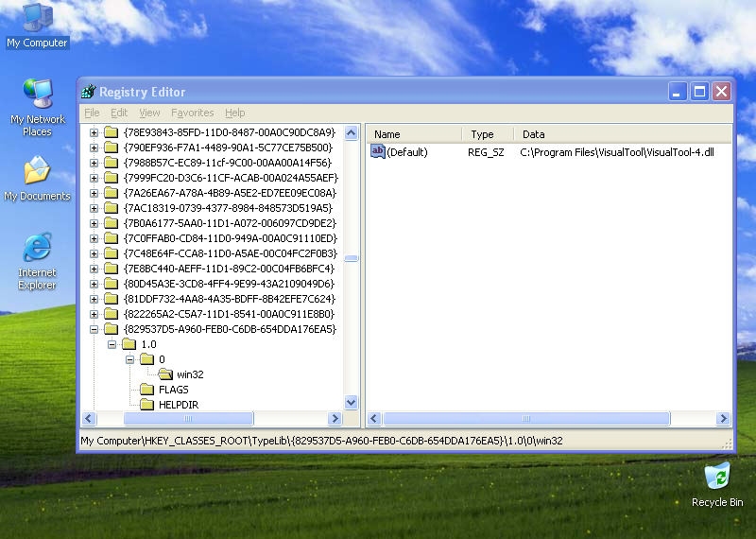The width and height of the screenshot is (756, 539).
Task: Click the open win32 folder icon
Action: tap(165, 374)
